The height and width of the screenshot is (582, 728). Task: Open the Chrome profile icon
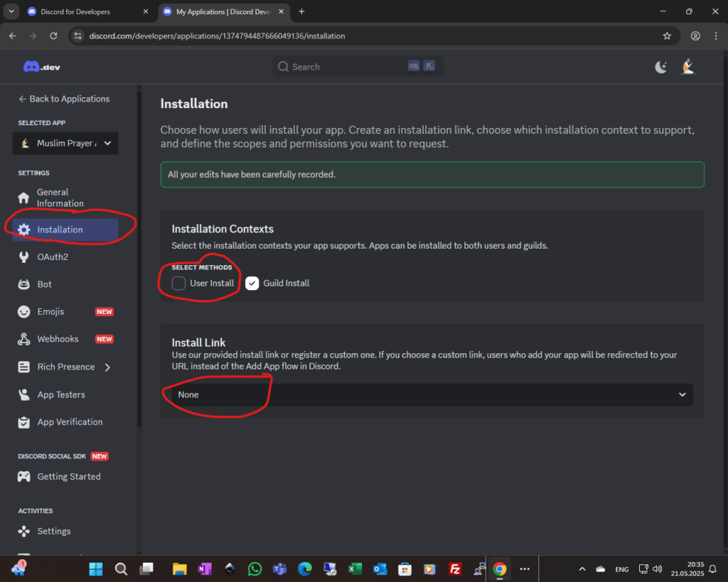tap(695, 36)
